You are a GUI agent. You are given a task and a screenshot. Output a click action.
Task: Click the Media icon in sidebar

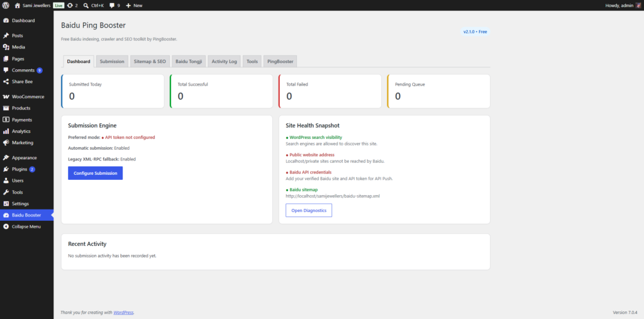click(6, 47)
